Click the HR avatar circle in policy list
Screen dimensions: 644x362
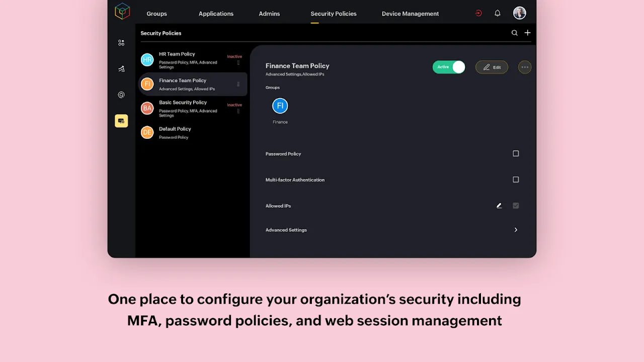coord(147,60)
